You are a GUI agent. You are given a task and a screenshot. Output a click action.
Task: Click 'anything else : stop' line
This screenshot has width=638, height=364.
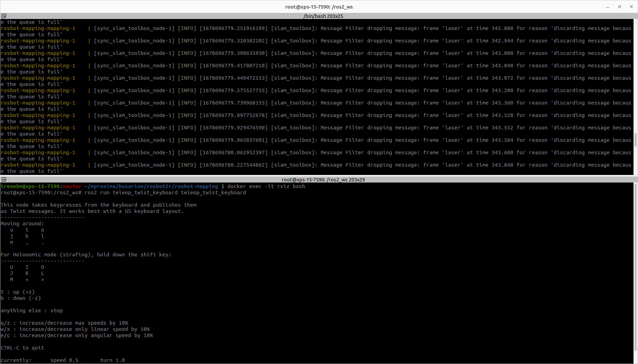pos(32,311)
